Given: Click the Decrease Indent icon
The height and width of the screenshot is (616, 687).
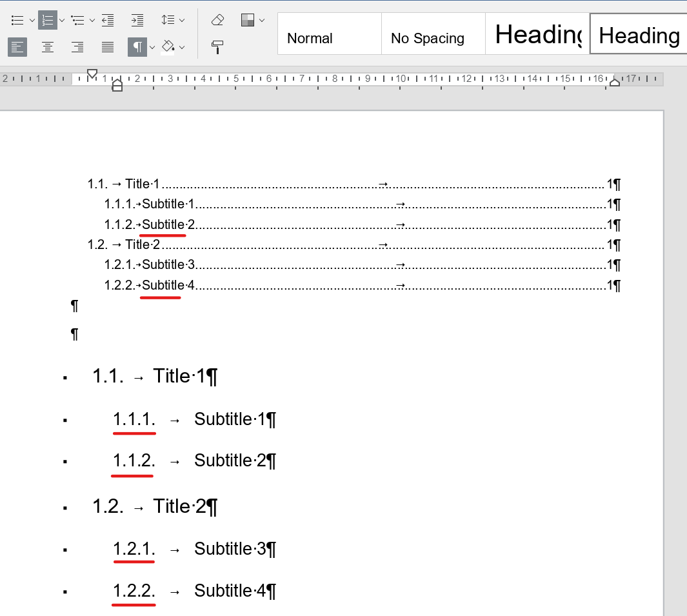Looking at the screenshot, I should [108, 20].
